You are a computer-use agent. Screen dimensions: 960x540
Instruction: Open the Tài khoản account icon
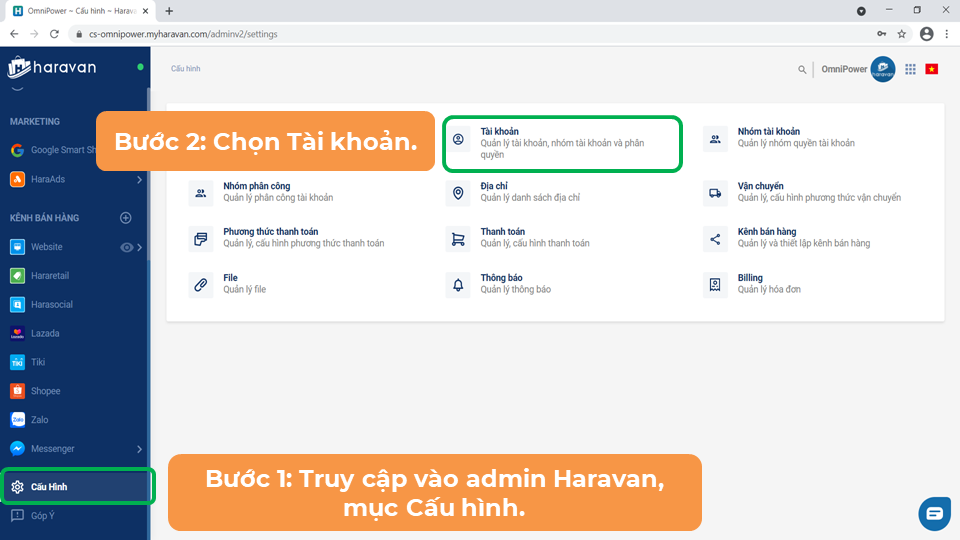(x=458, y=140)
